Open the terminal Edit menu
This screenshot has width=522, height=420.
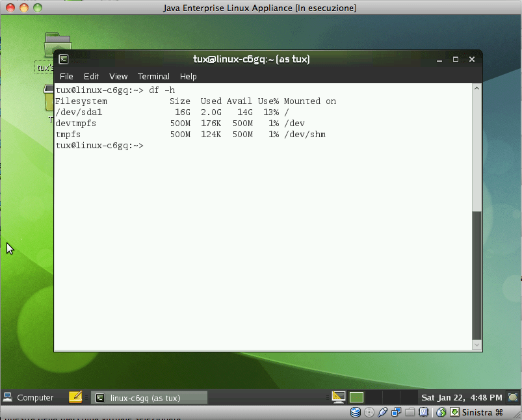click(x=91, y=77)
